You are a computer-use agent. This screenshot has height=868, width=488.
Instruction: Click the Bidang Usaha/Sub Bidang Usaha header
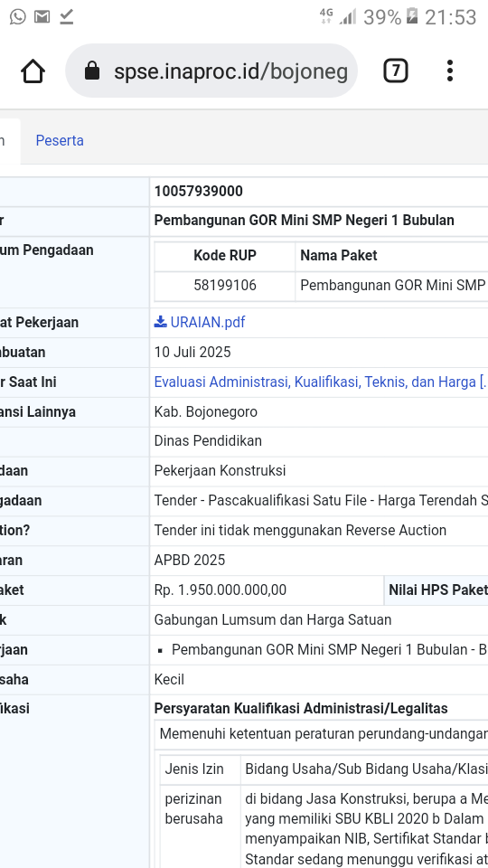(366, 769)
